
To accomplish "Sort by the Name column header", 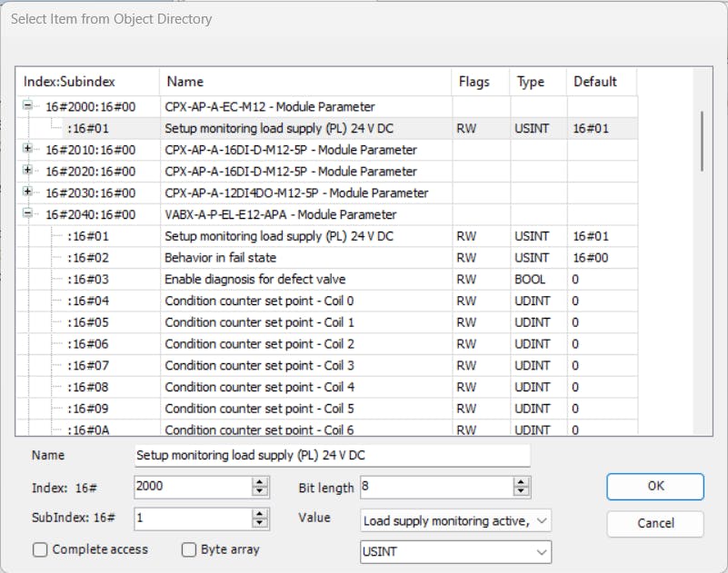I will (305, 82).
